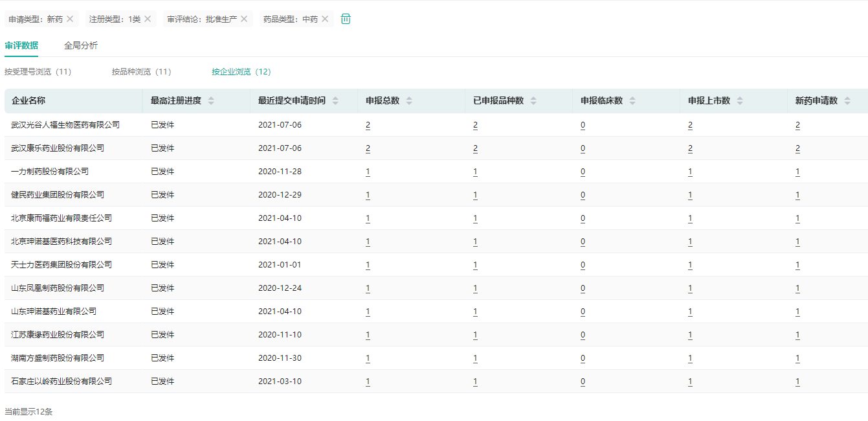Click company name 天士力医药集团股份有限公司
Screen dimensions: 868x421
click(61, 265)
